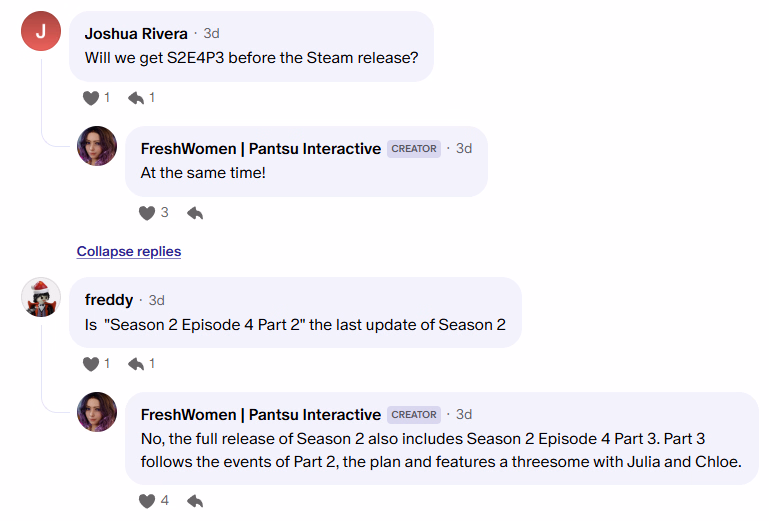Reply to the "At the same time!" comment
Image resolution: width=769 pixels, height=521 pixels.
click(x=195, y=213)
